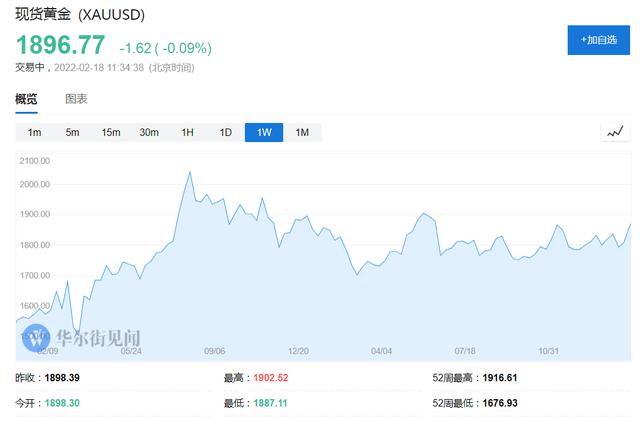Choose the 1H chart interval
Viewport: 640px width, 422px height.
click(187, 133)
